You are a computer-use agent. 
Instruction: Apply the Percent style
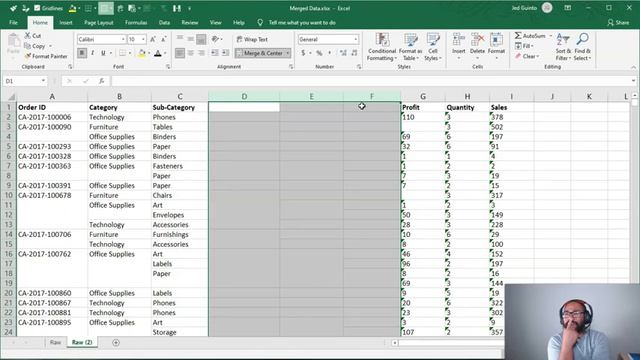pyautogui.click(x=319, y=53)
